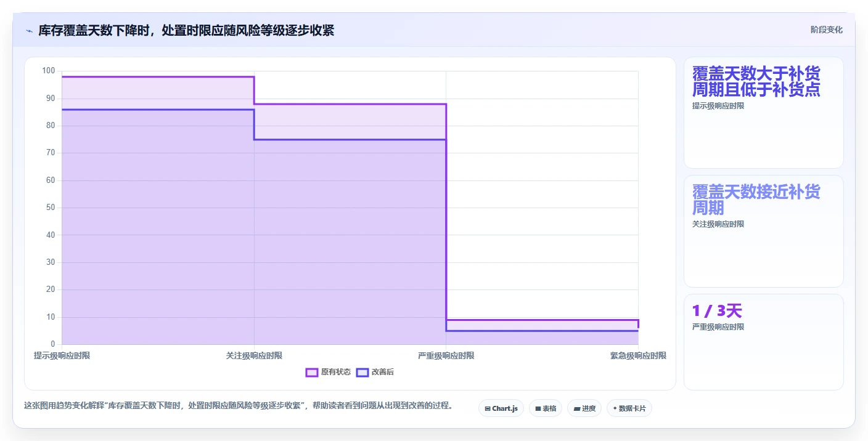Screen dimensions: 868x441
Task: Select the 数据卡片 tag chip
Action: [629, 408]
